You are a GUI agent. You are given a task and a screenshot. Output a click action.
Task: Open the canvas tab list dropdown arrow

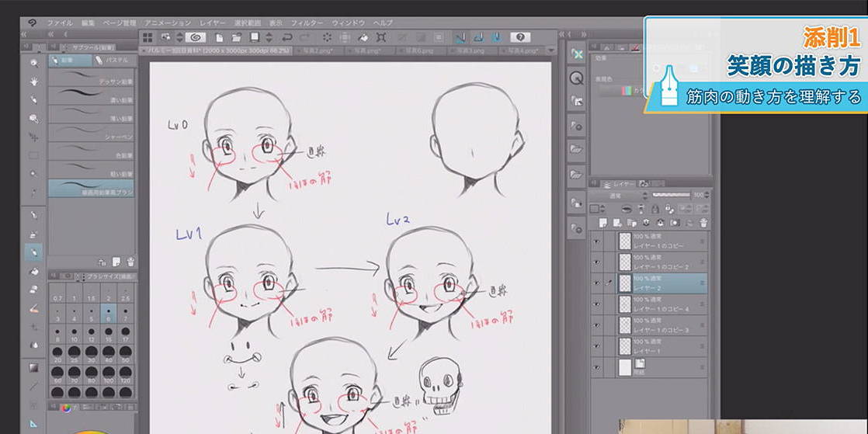point(550,51)
